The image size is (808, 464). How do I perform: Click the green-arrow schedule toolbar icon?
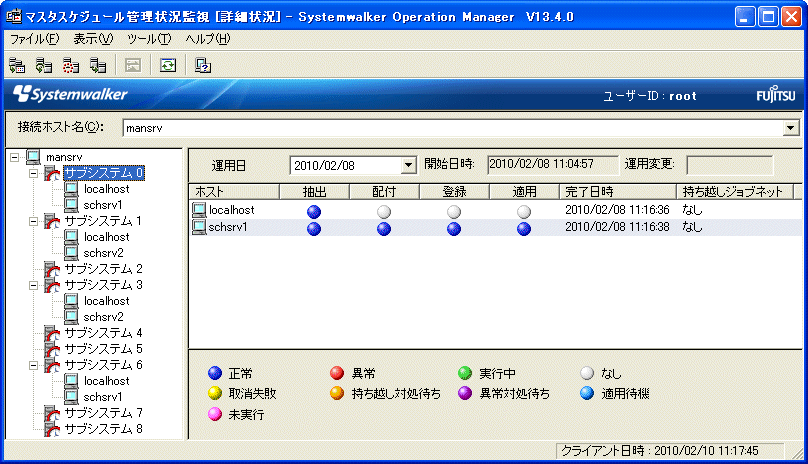pos(44,65)
